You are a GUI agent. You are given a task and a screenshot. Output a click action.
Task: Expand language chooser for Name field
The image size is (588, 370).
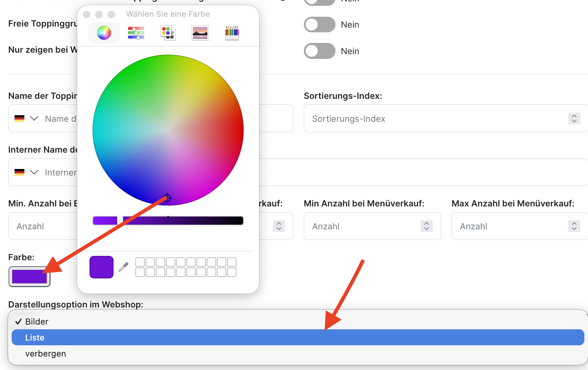pos(34,118)
